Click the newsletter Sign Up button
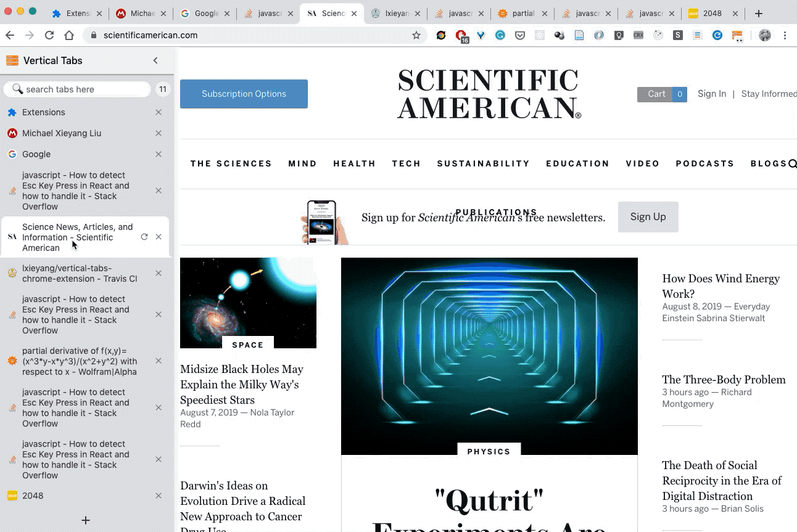The width and height of the screenshot is (797, 532). [x=648, y=217]
